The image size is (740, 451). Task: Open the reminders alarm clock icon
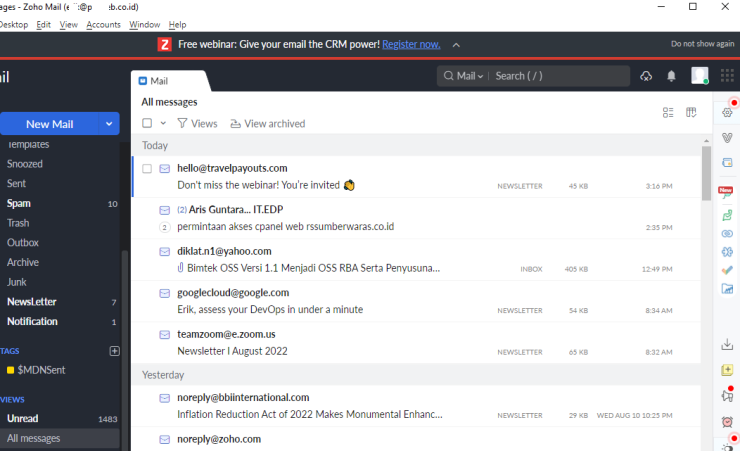point(727,421)
